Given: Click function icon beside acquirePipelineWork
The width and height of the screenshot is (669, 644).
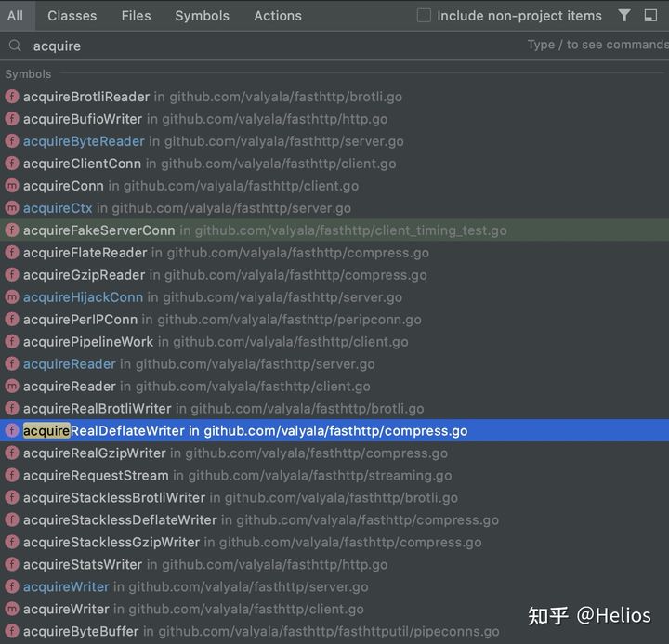Looking at the screenshot, I should point(12,341).
